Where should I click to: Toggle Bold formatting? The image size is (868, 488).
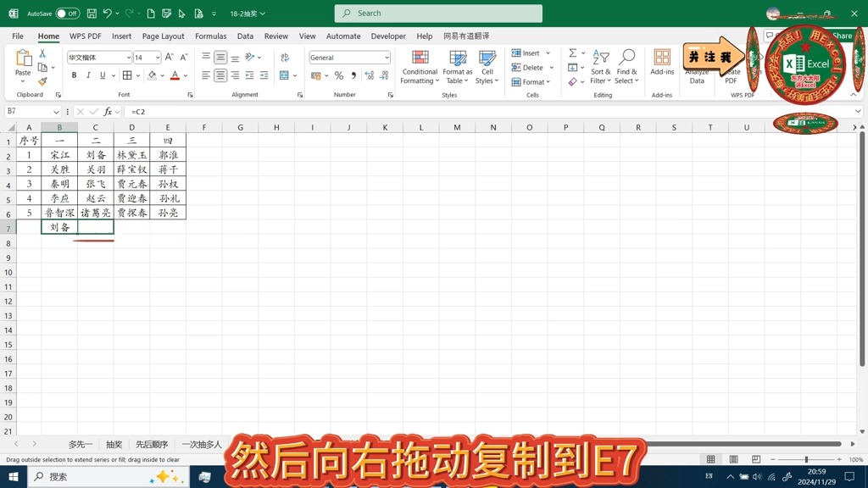click(x=75, y=75)
